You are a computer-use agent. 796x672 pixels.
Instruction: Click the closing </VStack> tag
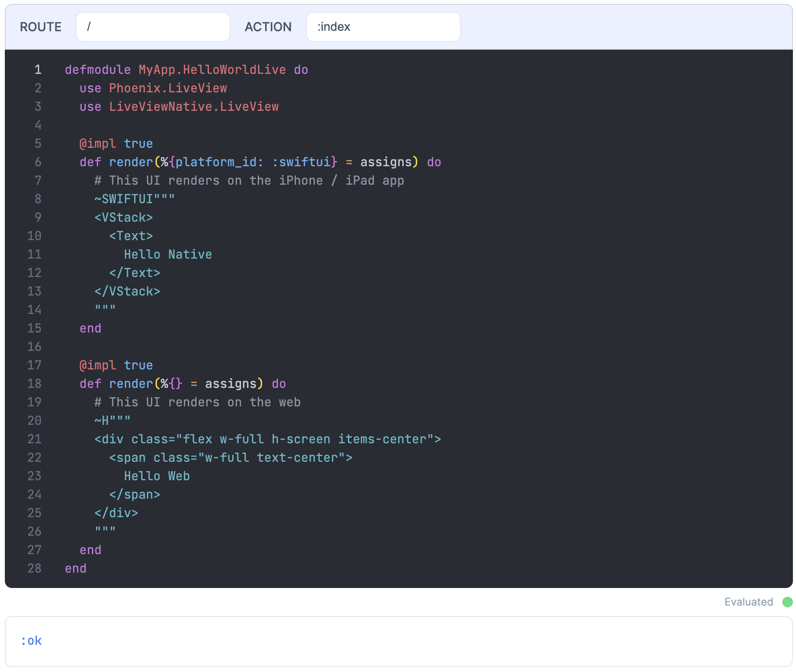[127, 292]
